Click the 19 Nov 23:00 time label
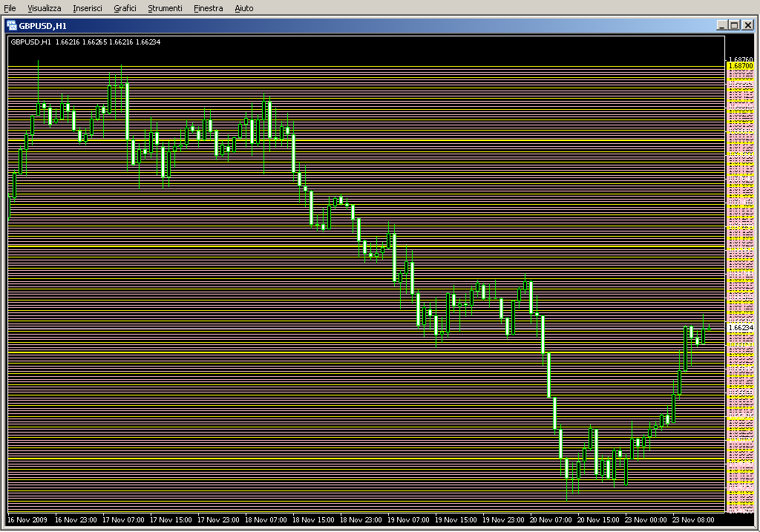 (503, 520)
